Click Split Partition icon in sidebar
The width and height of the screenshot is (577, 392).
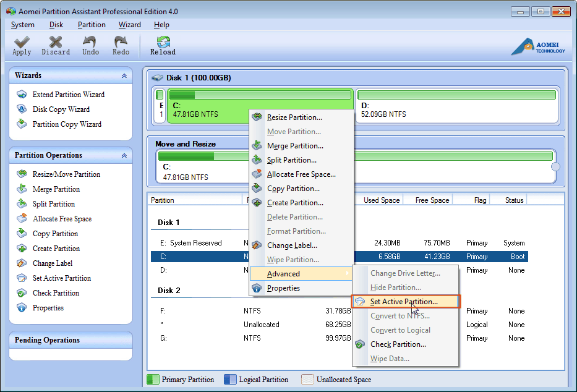pyautogui.click(x=22, y=203)
